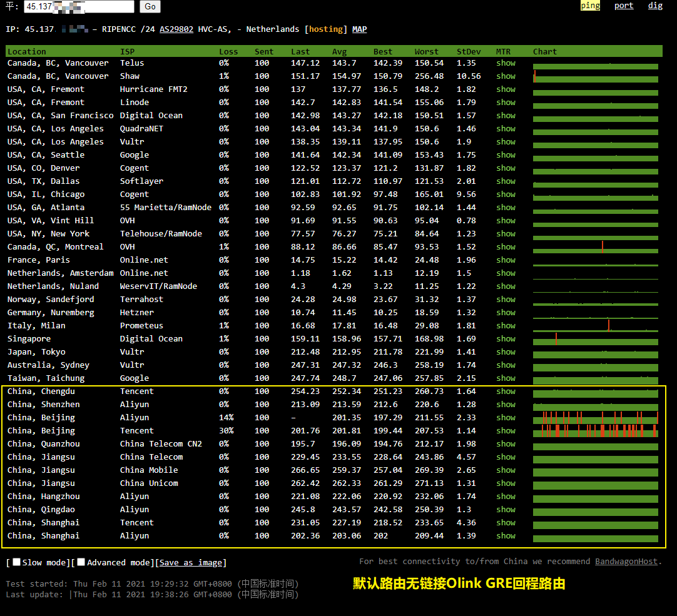The image size is (677, 616).
Task: Open the AS29802 link
Action: [x=176, y=29]
